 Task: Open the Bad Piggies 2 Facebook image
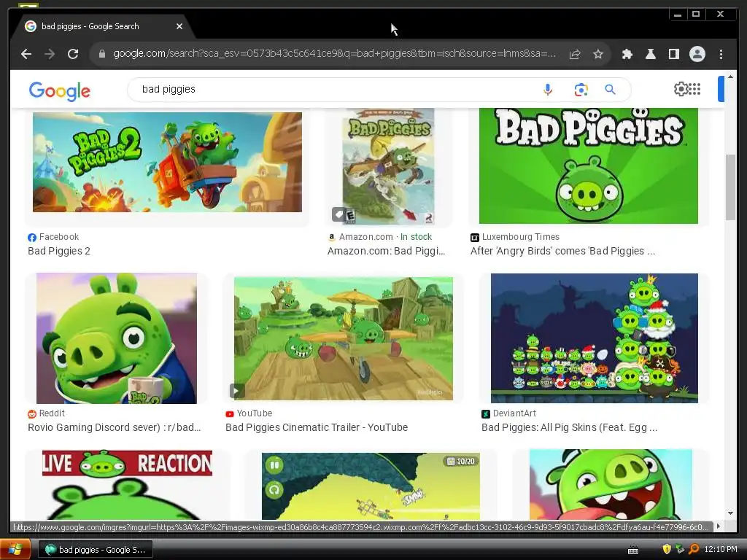point(167,162)
